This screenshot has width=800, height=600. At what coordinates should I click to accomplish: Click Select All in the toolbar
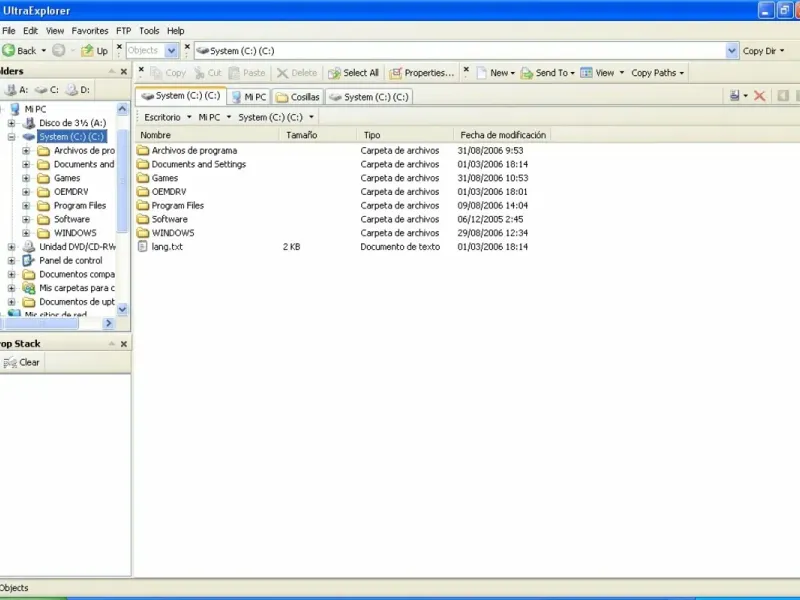(x=354, y=73)
